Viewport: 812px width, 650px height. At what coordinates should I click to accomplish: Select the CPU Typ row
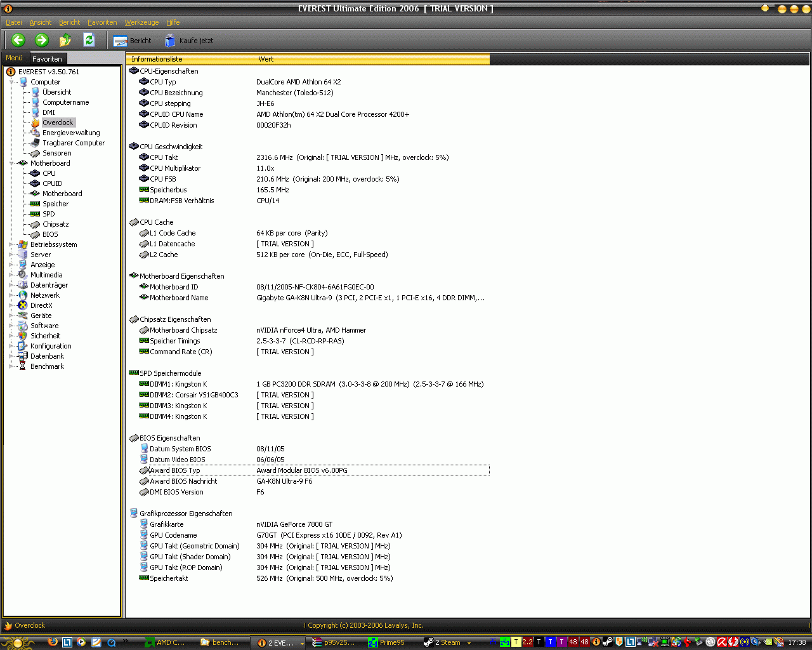tap(308, 82)
